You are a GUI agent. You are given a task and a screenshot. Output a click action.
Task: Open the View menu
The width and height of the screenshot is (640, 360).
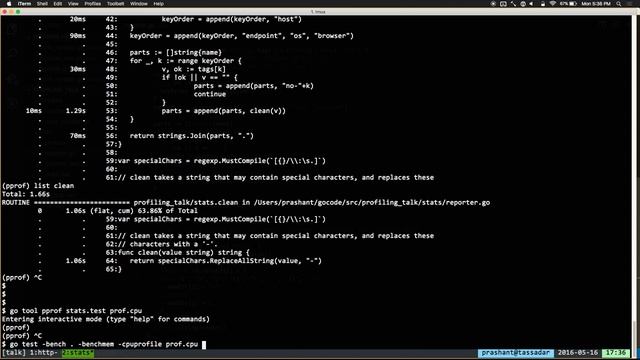tap(73, 4)
